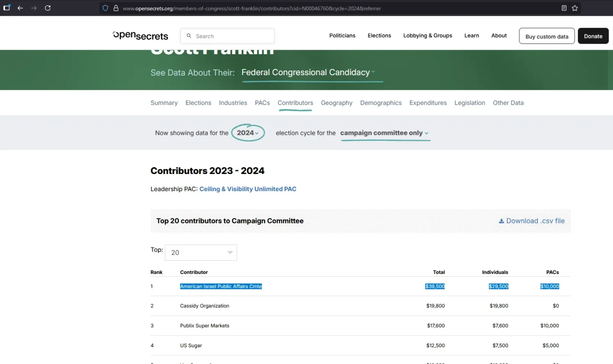The image size is (613, 364).
Task: Click the Individuals column header
Action: [x=495, y=272]
